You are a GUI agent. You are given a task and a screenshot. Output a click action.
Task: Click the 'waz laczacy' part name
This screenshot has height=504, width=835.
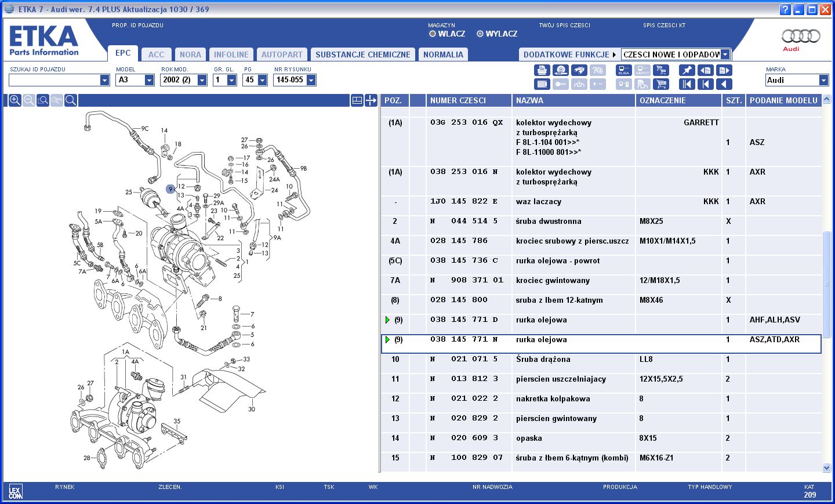pos(539,202)
